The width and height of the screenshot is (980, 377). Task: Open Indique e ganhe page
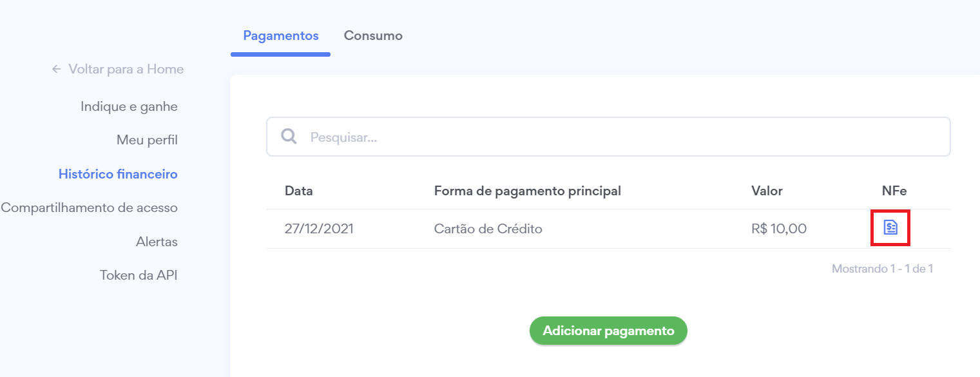point(129,106)
